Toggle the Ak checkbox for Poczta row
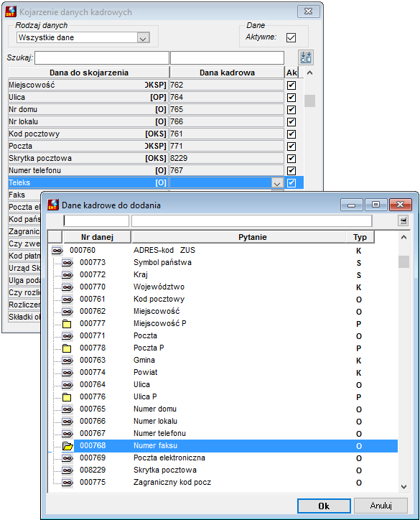The width and height of the screenshot is (420, 520). pos(291,147)
